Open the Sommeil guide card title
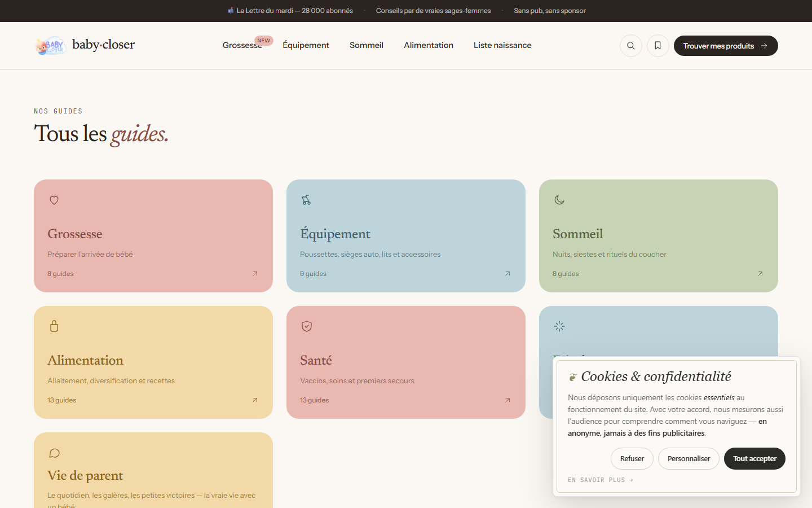812x508 pixels. [577, 234]
